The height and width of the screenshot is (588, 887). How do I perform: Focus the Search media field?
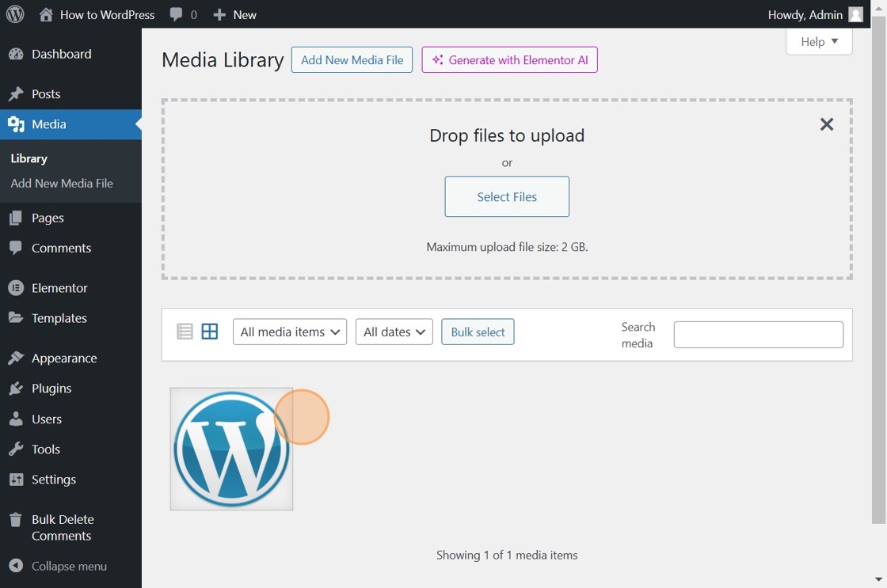tap(759, 335)
